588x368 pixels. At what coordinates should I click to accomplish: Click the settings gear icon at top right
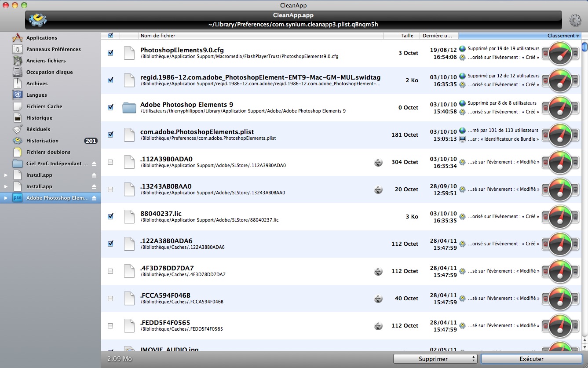click(575, 20)
